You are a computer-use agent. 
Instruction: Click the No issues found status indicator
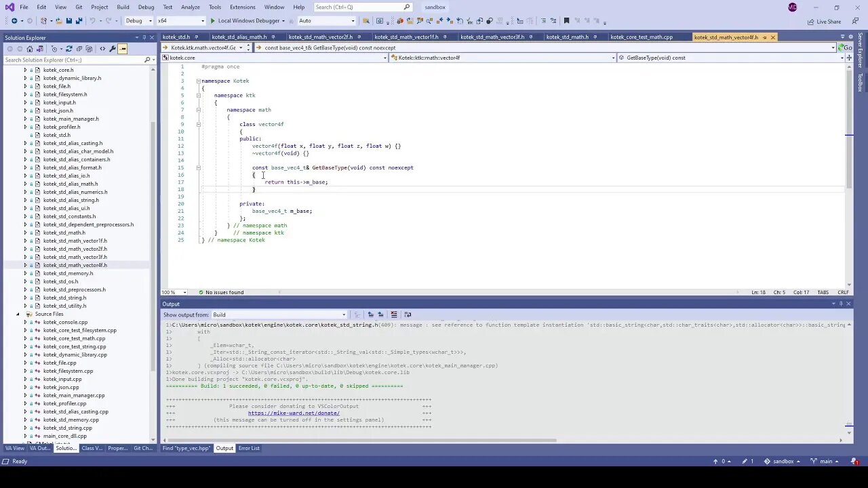(221, 292)
